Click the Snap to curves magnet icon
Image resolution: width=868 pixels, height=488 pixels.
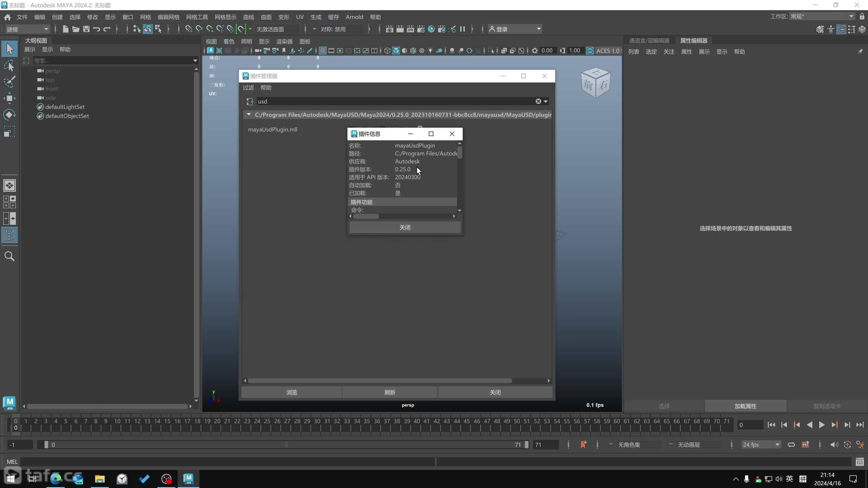tap(199, 29)
